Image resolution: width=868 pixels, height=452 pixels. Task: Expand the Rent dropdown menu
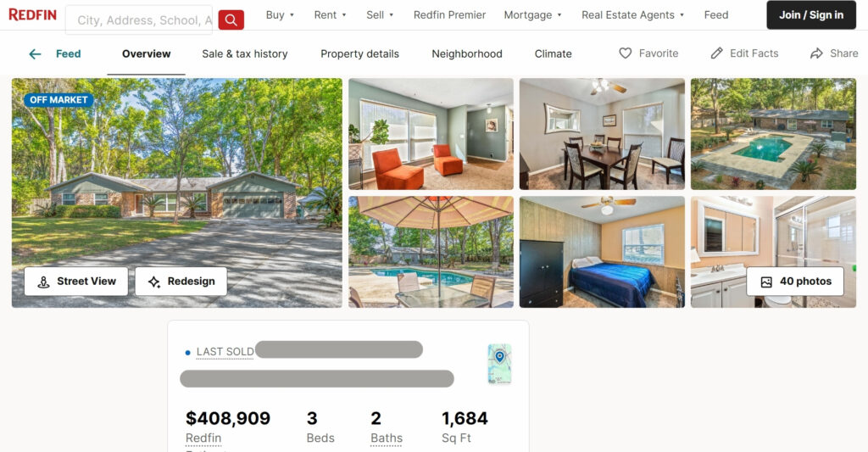(x=330, y=15)
